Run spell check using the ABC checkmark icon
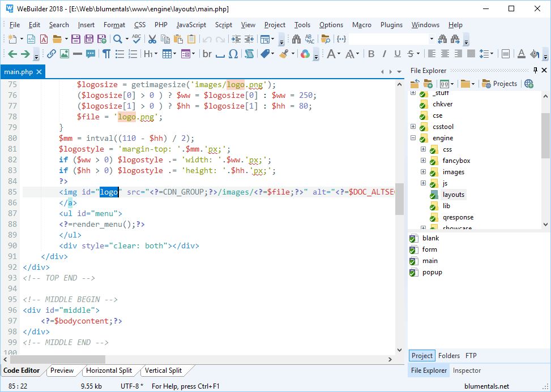Image resolution: width=551 pixels, height=392 pixels. click(136, 39)
